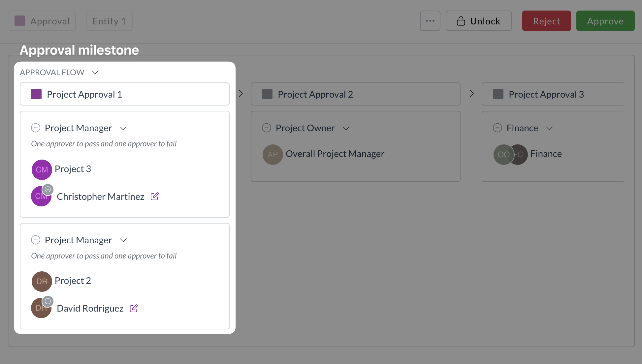The height and width of the screenshot is (364, 642).
Task: Collapse the APPROVAL FLOW section chevron
Action: click(95, 72)
